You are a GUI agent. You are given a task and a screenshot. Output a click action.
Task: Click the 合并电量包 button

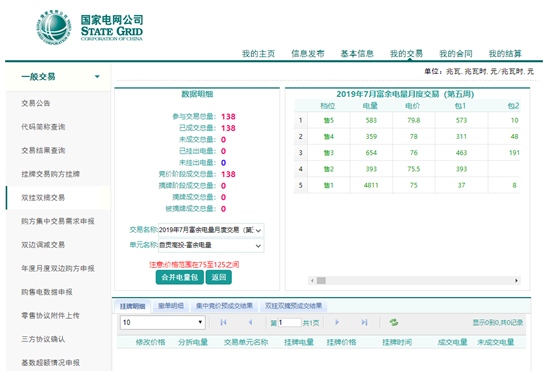[180, 277]
